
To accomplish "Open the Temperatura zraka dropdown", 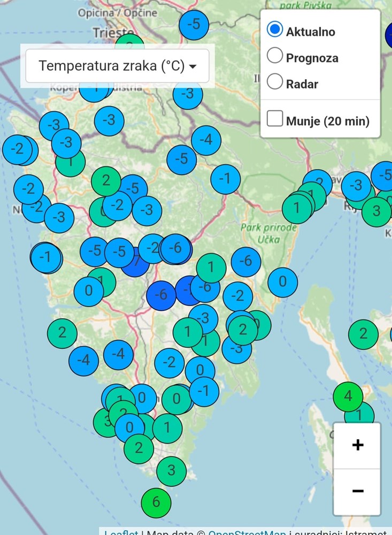I will coord(117,66).
